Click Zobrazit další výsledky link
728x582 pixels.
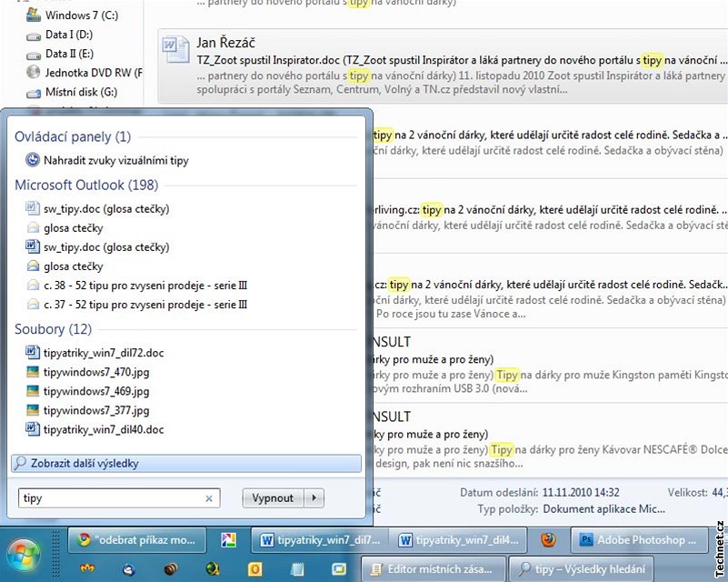186,463
